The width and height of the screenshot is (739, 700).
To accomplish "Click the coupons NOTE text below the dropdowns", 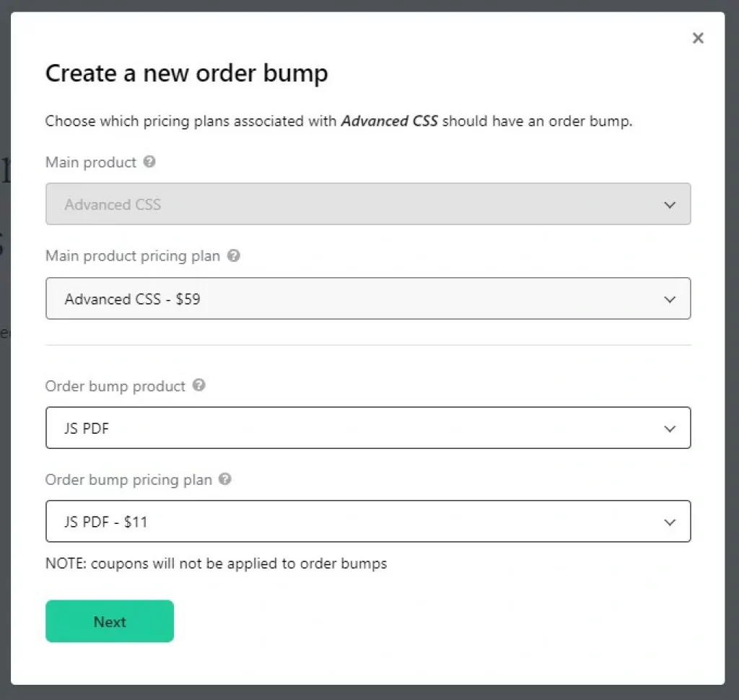I will (216, 564).
